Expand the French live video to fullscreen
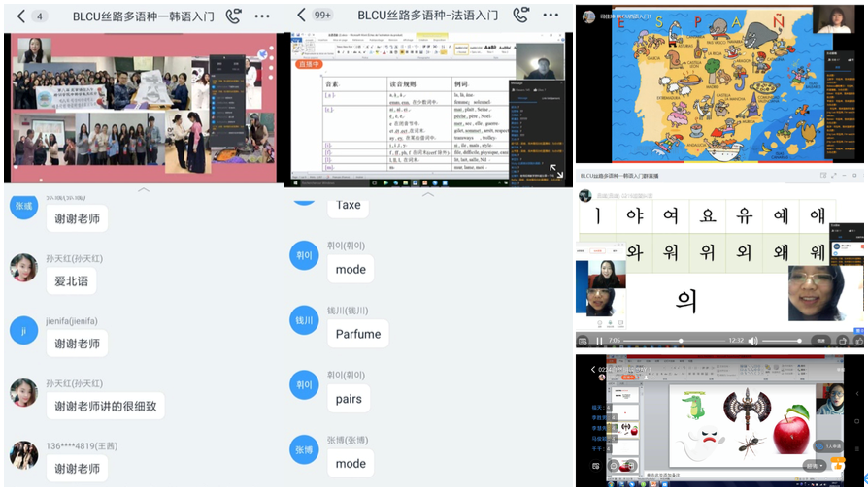 click(557, 171)
